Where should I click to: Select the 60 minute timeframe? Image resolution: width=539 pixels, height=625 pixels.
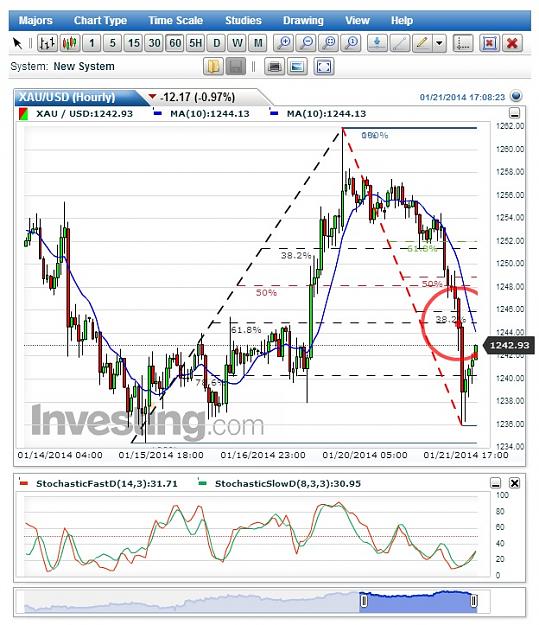click(175, 43)
